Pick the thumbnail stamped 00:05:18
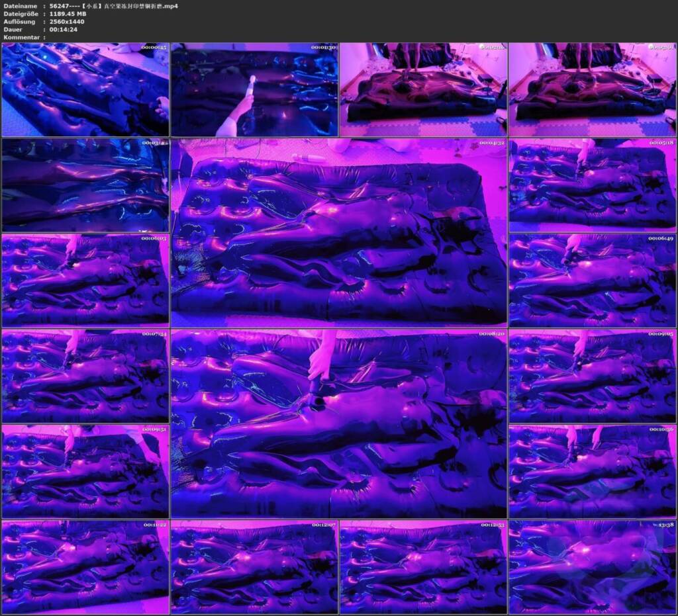The width and height of the screenshot is (678, 616). [593, 185]
